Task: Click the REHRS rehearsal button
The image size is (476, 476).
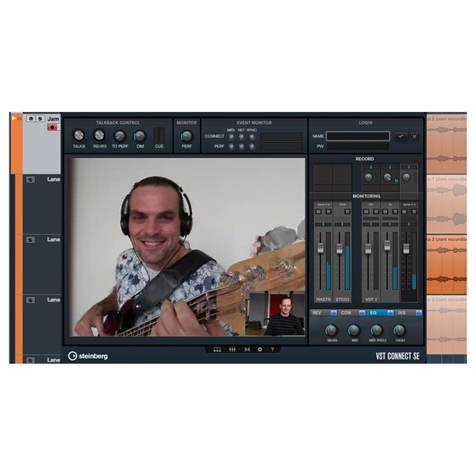Action: click(x=99, y=136)
